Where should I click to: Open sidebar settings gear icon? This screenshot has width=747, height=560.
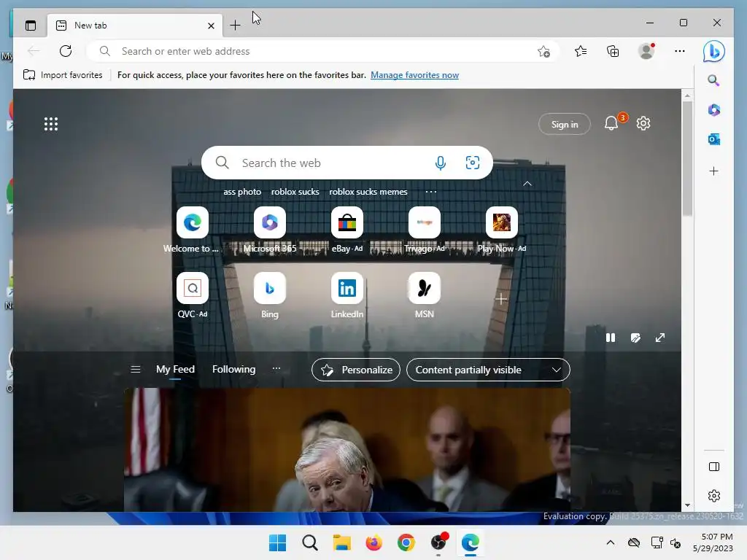(x=713, y=496)
